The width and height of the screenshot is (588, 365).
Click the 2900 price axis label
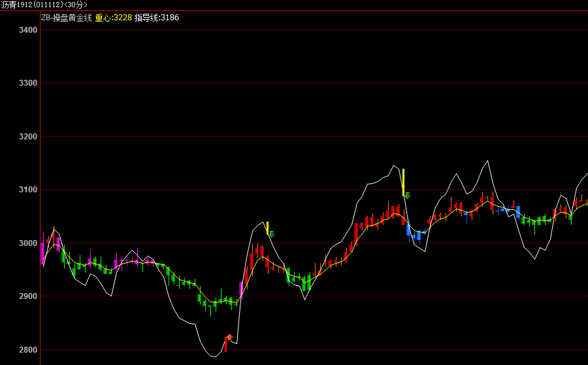tap(28, 296)
